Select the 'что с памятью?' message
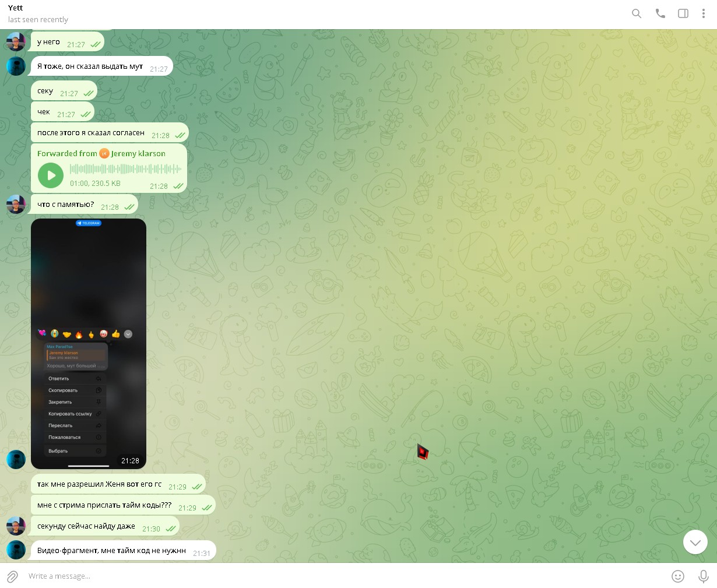 point(66,205)
